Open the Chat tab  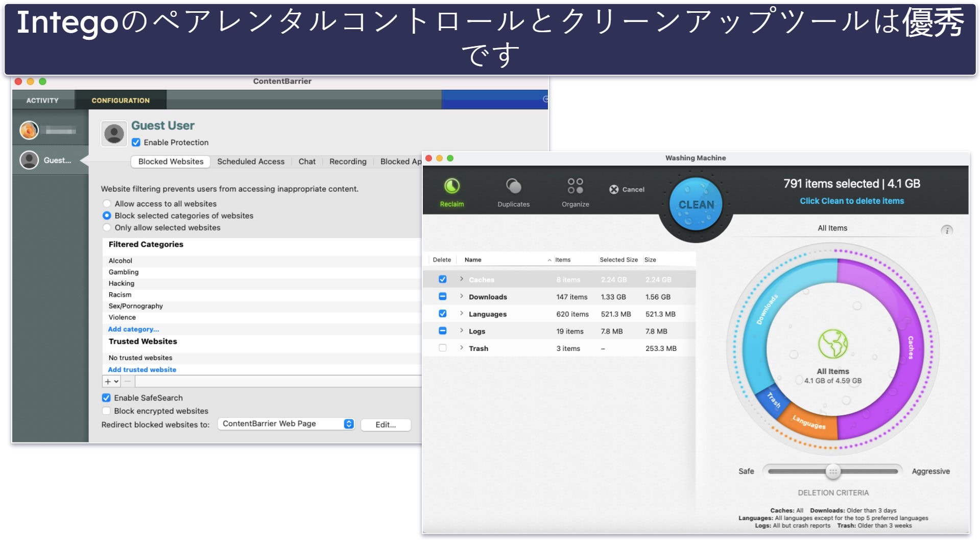point(307,161)
